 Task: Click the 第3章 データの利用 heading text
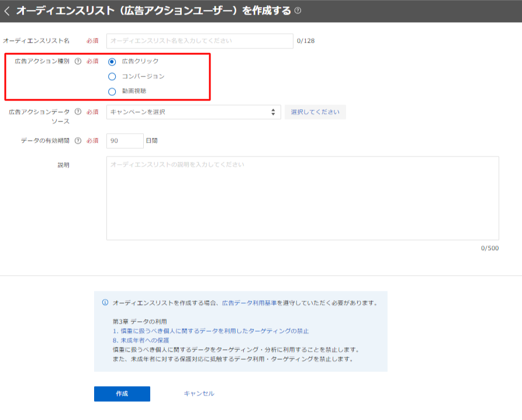[140, 322]
